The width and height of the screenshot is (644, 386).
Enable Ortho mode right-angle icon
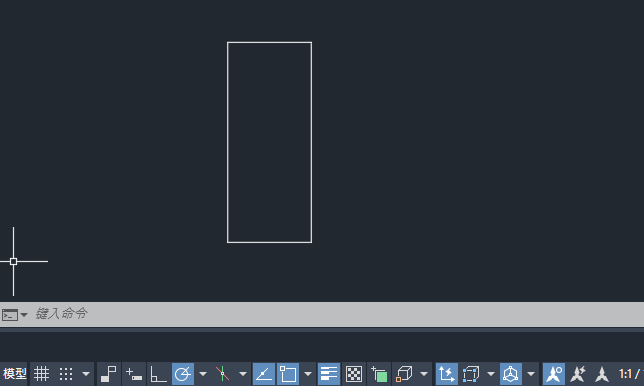coord(159,374)
